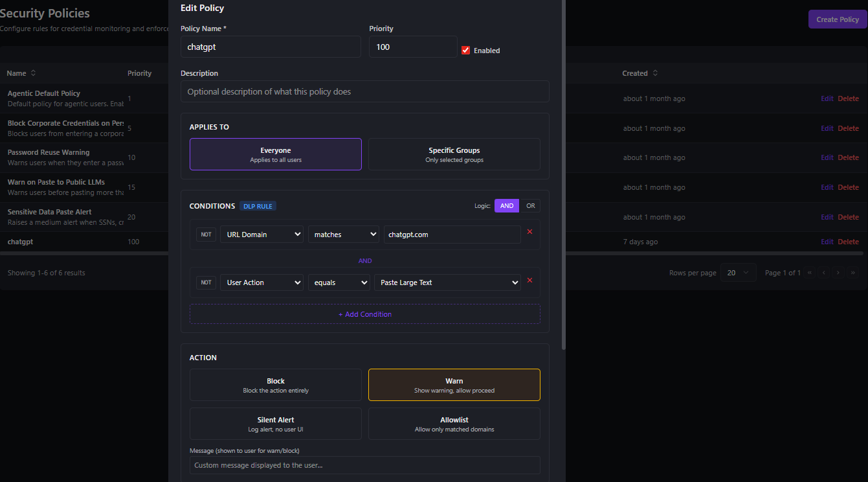Delete the chatgpt policy row
This screenshot has height=482, width=868.
click(849, 242)
